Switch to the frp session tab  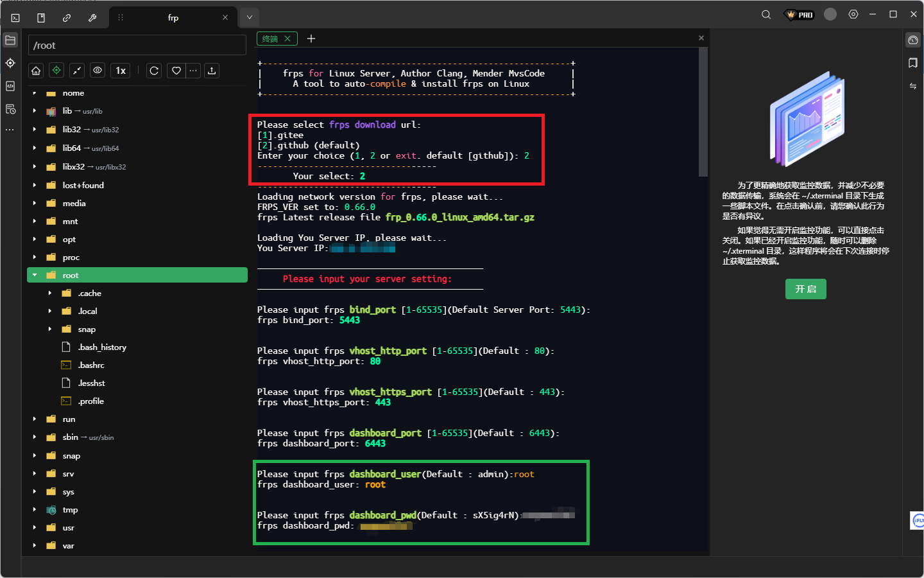click(173, 18)
